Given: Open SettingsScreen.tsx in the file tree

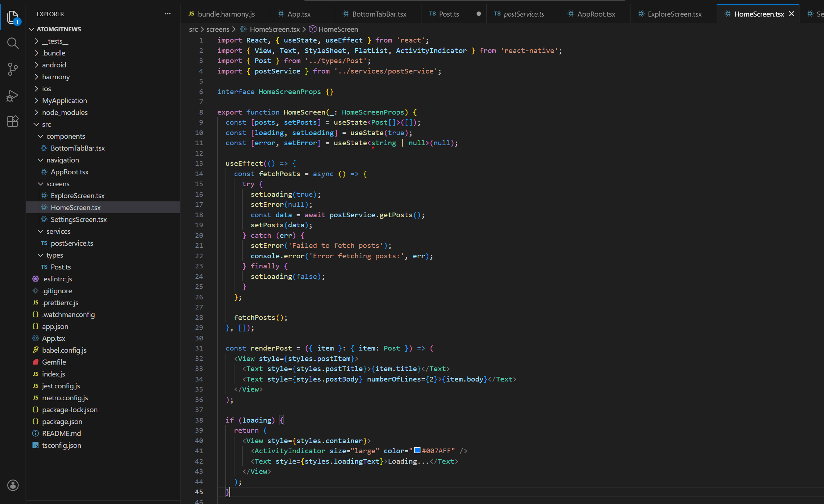Looking at the screenshot, I should pos(79,219).
